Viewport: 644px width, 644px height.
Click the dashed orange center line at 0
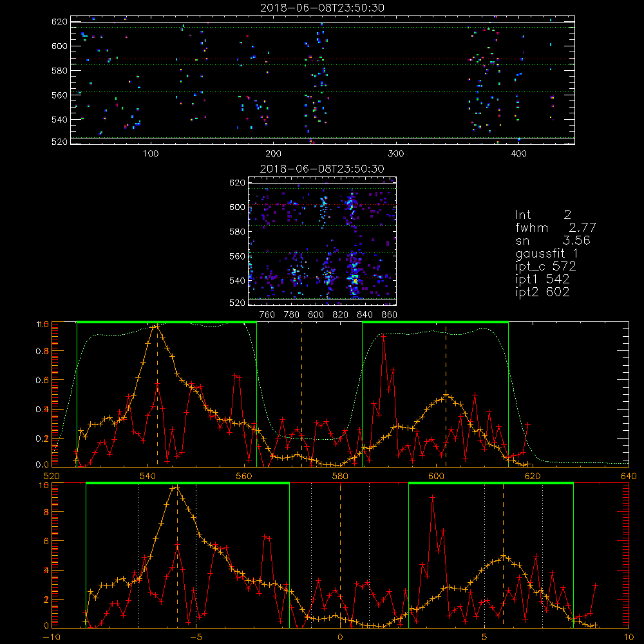click(340, 556)
